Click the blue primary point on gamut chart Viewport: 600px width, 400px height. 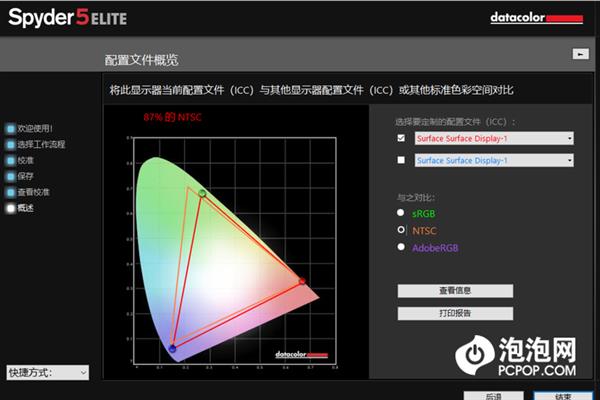[173, 349]
